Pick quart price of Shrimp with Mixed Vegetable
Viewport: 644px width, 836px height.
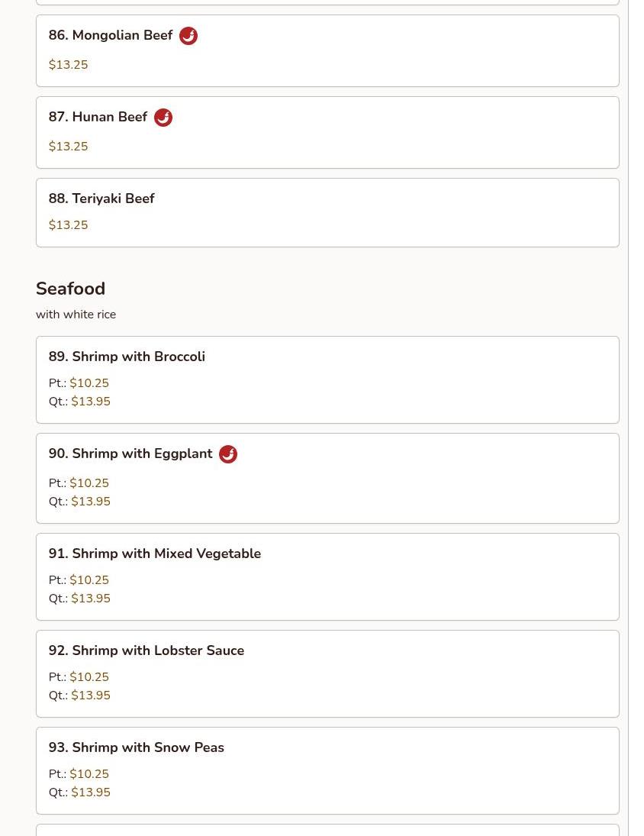pos(91,599)
